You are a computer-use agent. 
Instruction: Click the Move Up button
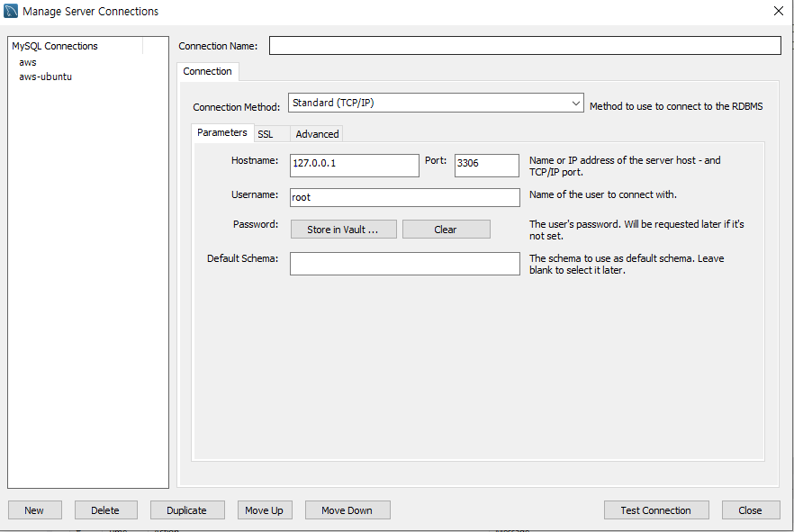tap(265, 510)
